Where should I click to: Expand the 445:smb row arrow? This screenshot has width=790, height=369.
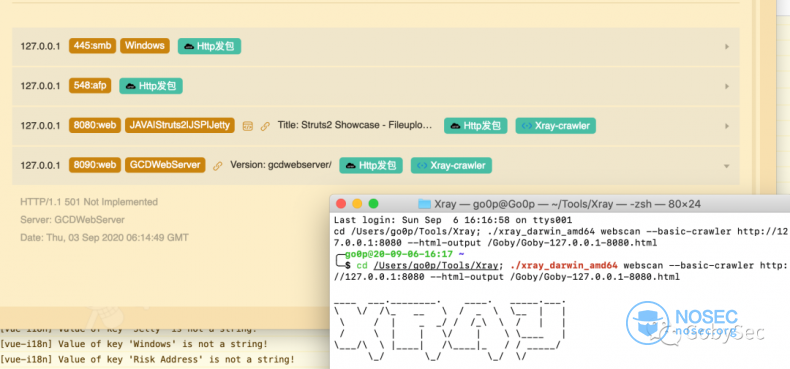click(727, 46)
